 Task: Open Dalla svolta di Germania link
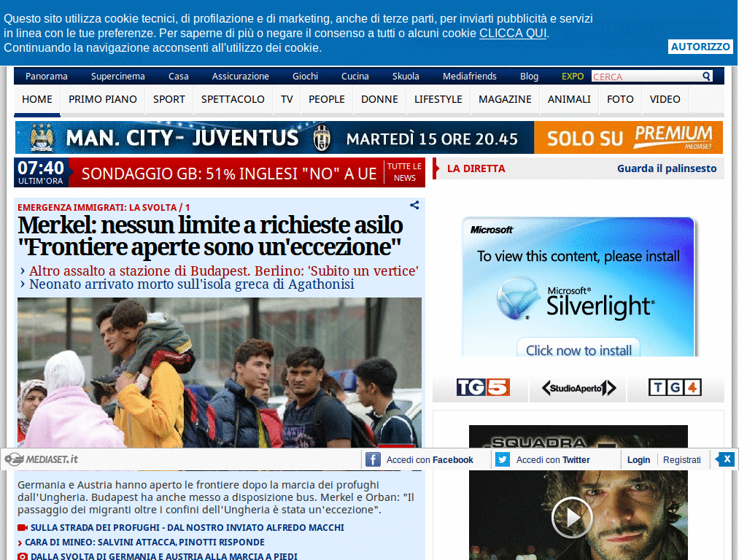(164, 556)
